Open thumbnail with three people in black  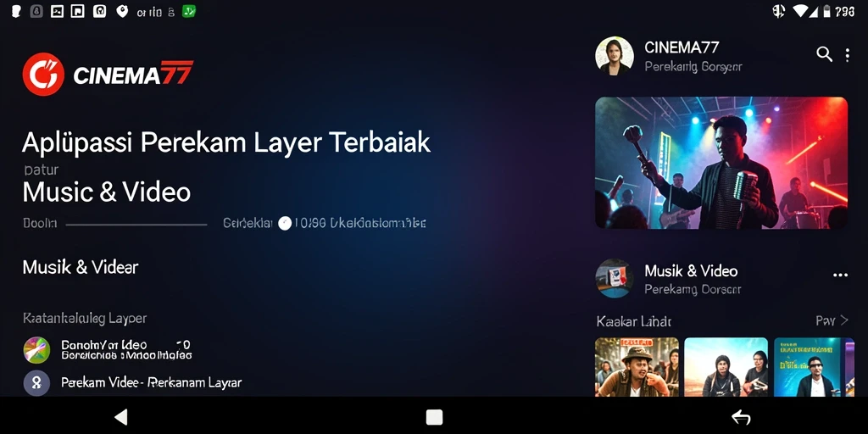click(x=726, y=367)
